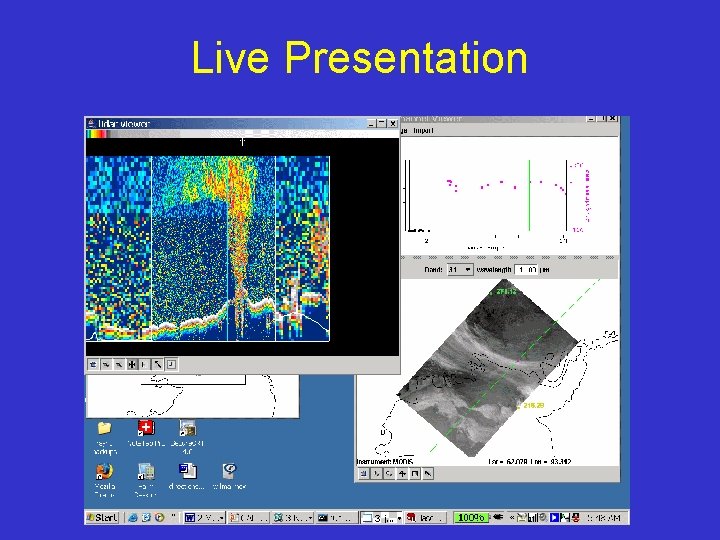720x540 pixels.
Task: Open the 'directions...' document icon on desktop
Action: pos(187,471)
